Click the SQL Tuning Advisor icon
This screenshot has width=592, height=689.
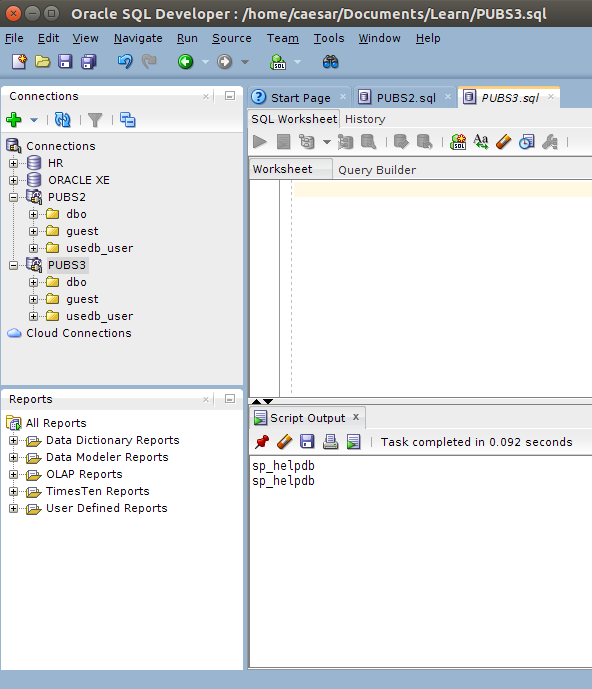tap(368, 142)
